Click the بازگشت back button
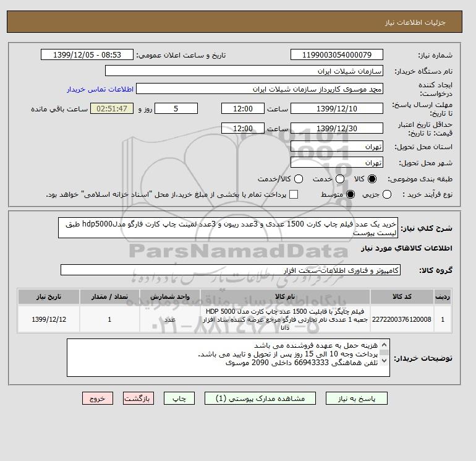 [138, 399]
